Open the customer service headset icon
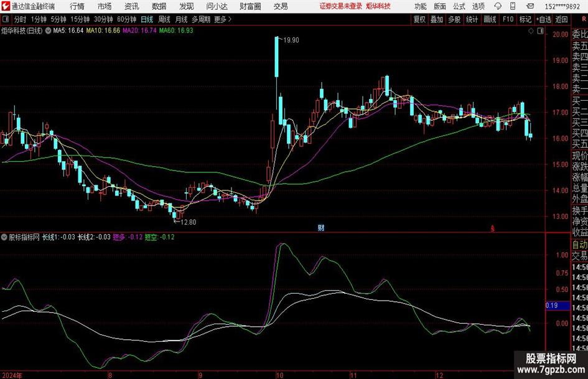Screen dimensions: 588x379 [498, 6]
